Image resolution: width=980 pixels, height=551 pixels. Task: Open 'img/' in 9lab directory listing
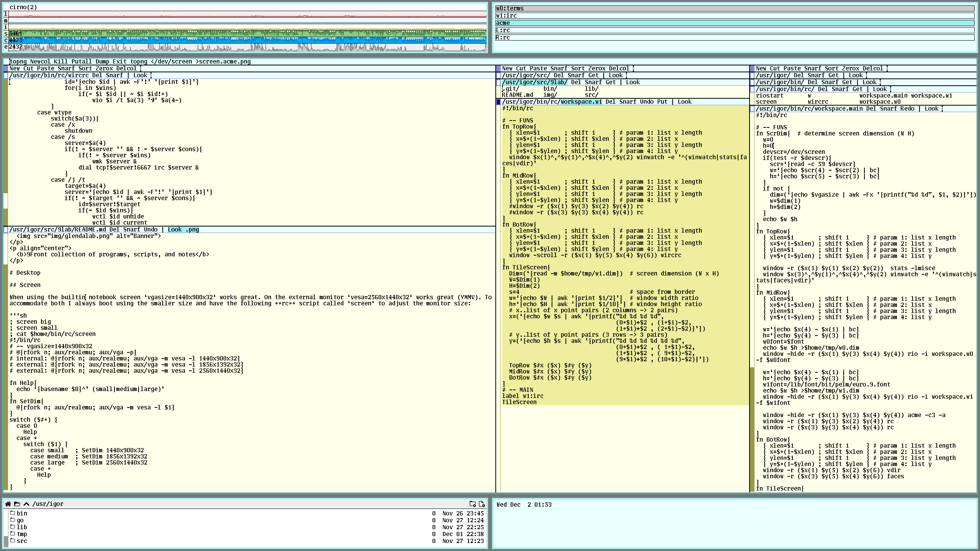(550, 95)
